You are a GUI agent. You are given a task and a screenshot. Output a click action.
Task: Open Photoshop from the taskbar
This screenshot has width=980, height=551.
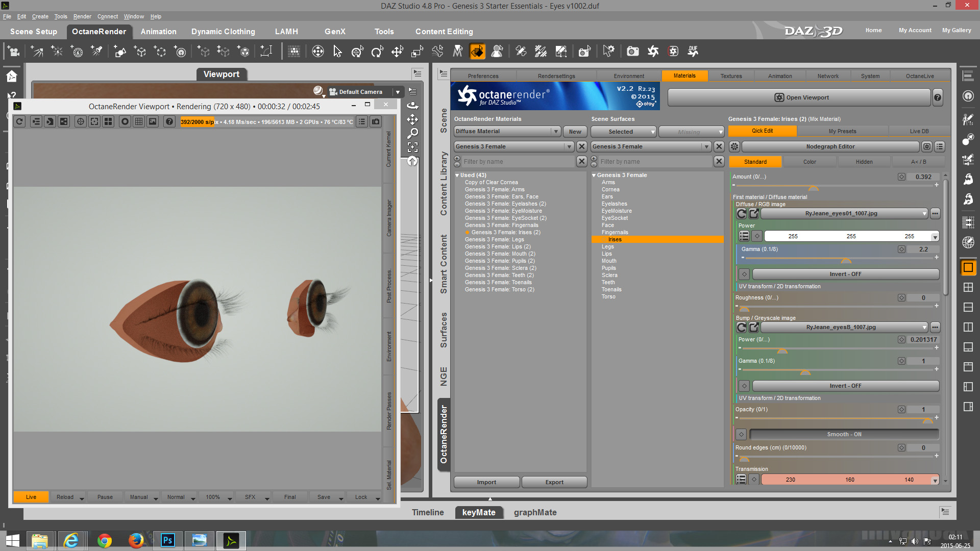[x=167, y=540]
